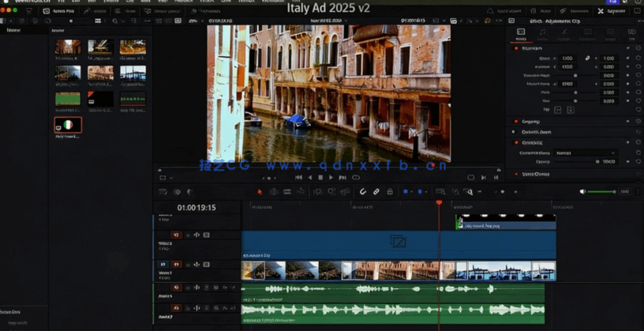Click the Rotation Angle slider handle
644x331 pixels.
point(575,76)
